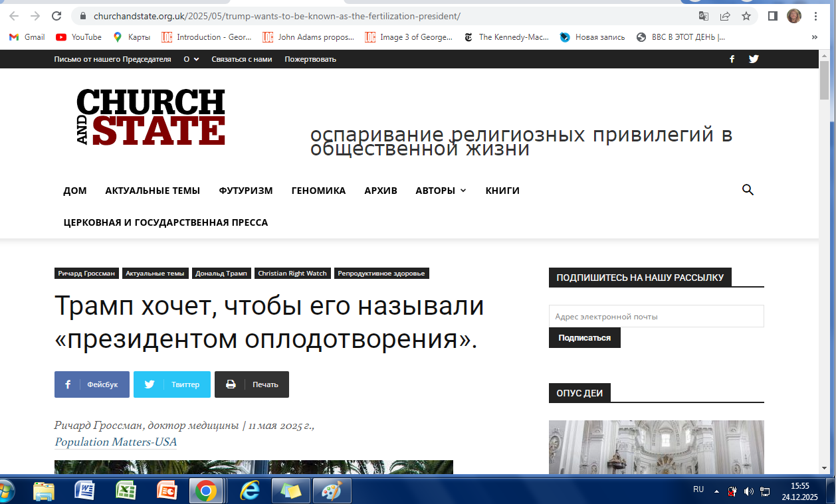Open the Twitter icon in top bar
Screen dimensions: 838x504
754,59
